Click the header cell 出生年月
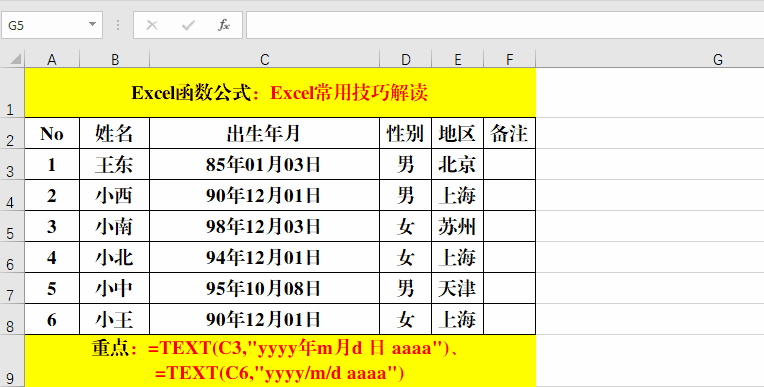This screenshot has height=387, width=764. coord(265,133)
